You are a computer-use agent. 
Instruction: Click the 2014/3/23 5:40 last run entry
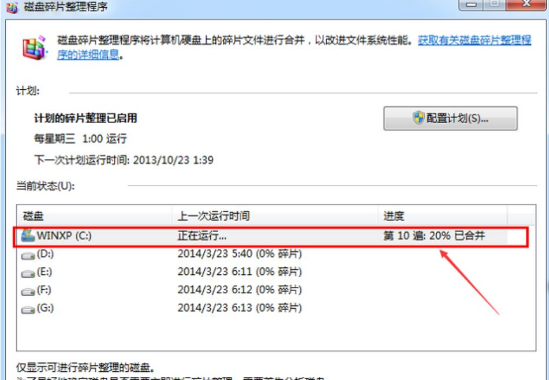click(x=239, y=254)
